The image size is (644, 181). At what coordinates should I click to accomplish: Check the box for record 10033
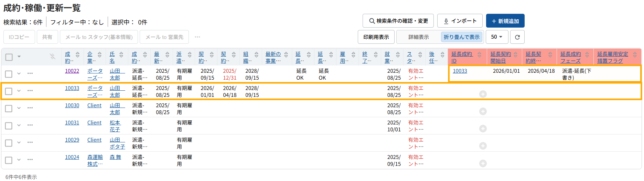point(9,91)
